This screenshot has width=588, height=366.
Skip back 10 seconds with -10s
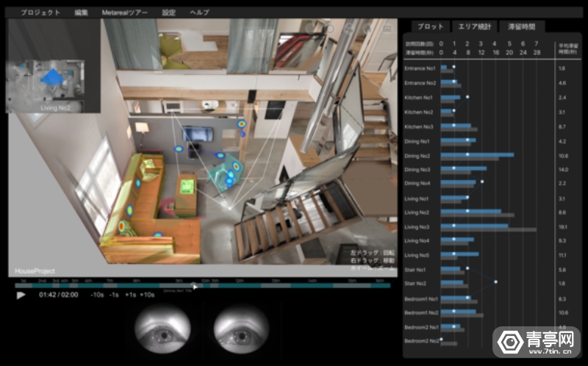click(96, 295)
